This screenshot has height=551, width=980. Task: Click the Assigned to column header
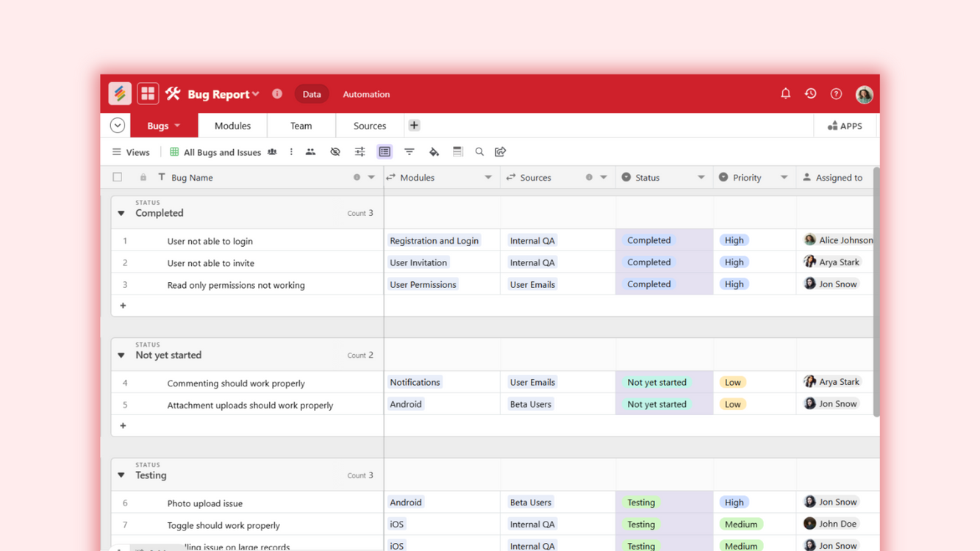[834, 178]
